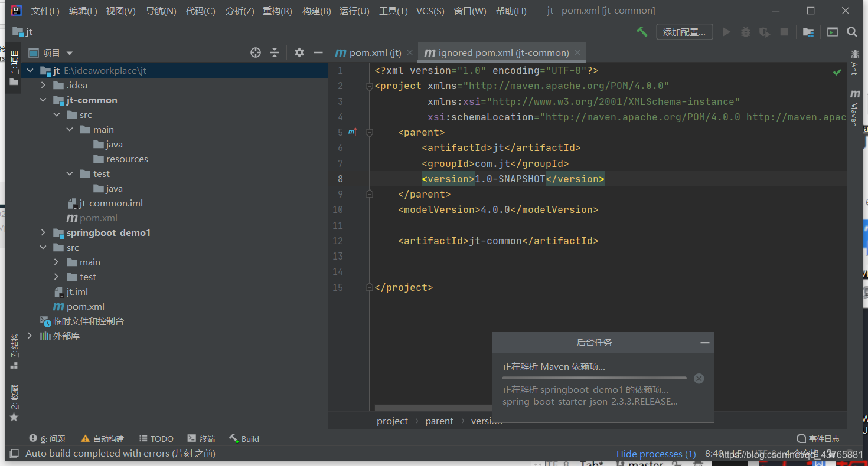Open project panel settings gear
868x466 pixels.
click(299, 52)
